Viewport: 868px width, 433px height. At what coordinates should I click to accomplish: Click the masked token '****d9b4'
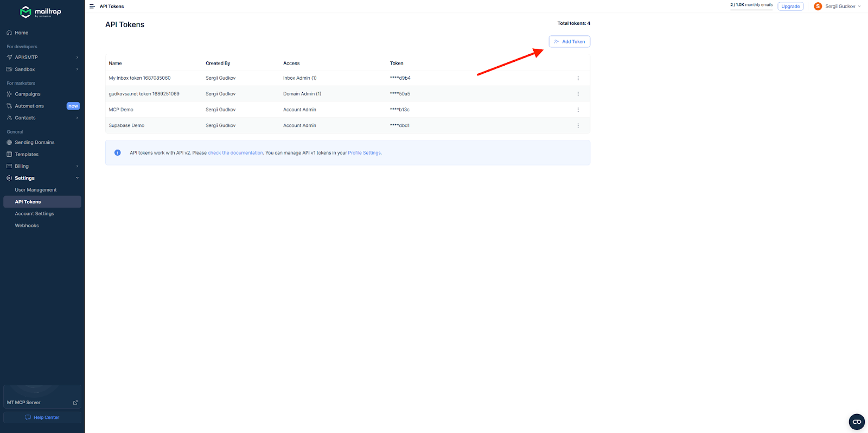(x=400, y=78)
